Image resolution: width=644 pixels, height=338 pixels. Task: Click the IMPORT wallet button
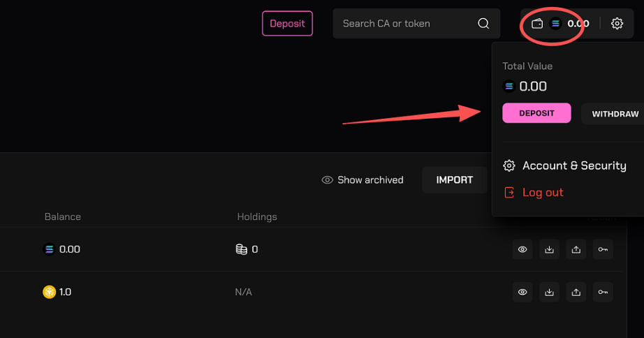pyautogui.click(x=454, y=180)
